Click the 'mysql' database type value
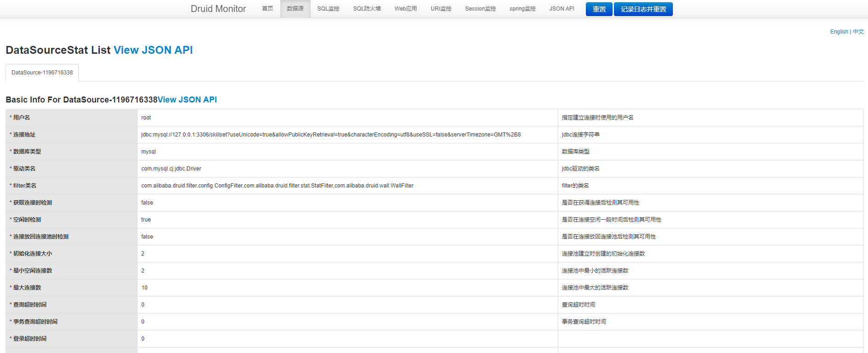868x353 pixels. [149, 152]
